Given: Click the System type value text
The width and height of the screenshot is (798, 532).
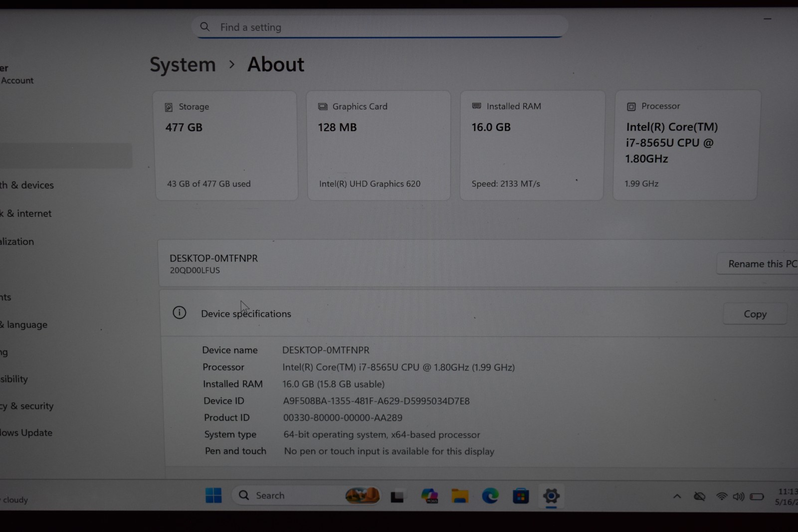Looking at the screenshot, I should 382,435.
